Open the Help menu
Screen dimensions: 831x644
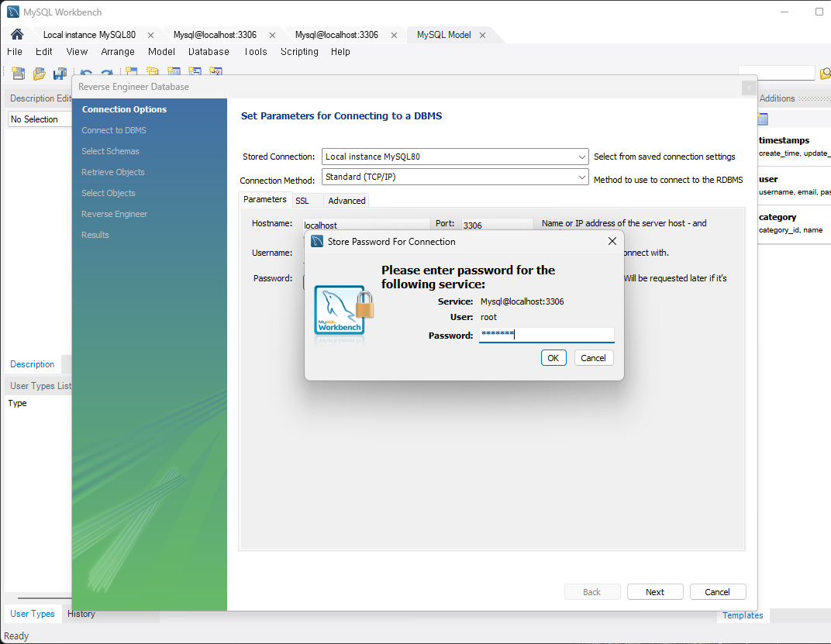(340, 51)
